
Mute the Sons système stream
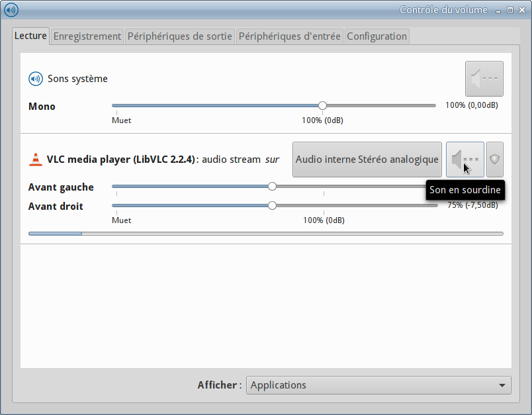tap(484, 79)
